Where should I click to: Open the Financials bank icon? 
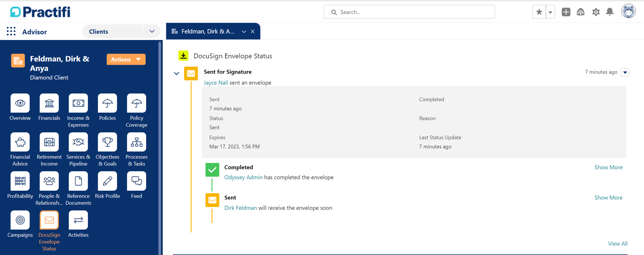(49, 103)
